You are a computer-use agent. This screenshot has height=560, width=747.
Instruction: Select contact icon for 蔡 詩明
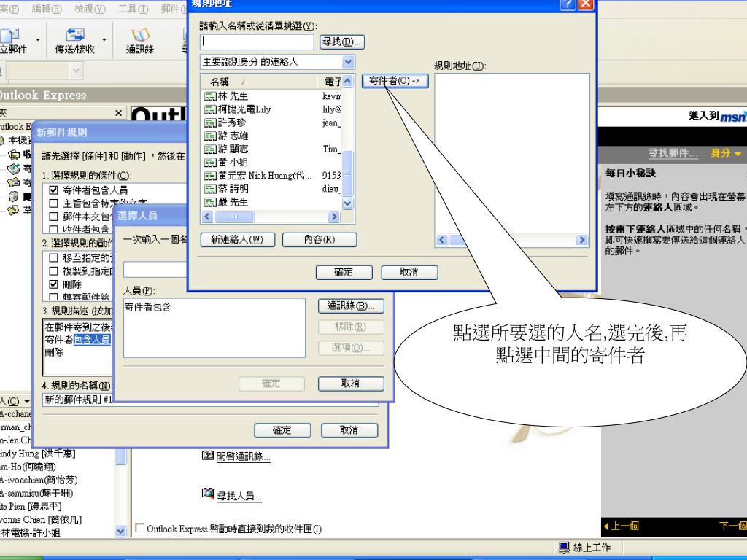tap(210, 189)
